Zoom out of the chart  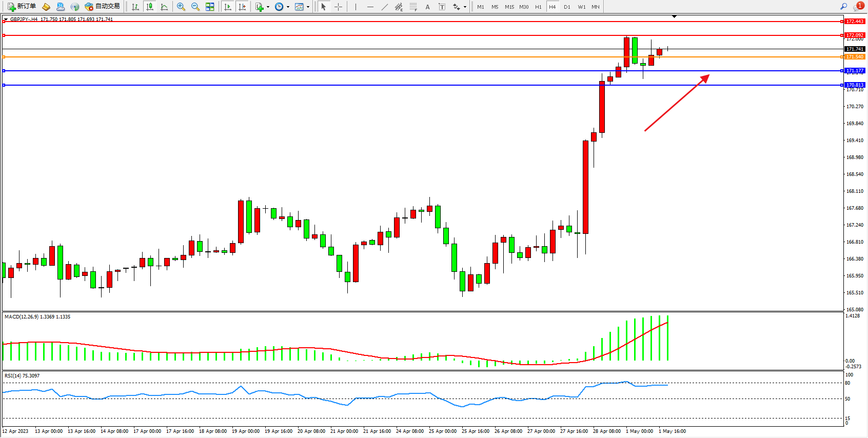[195, 7]
